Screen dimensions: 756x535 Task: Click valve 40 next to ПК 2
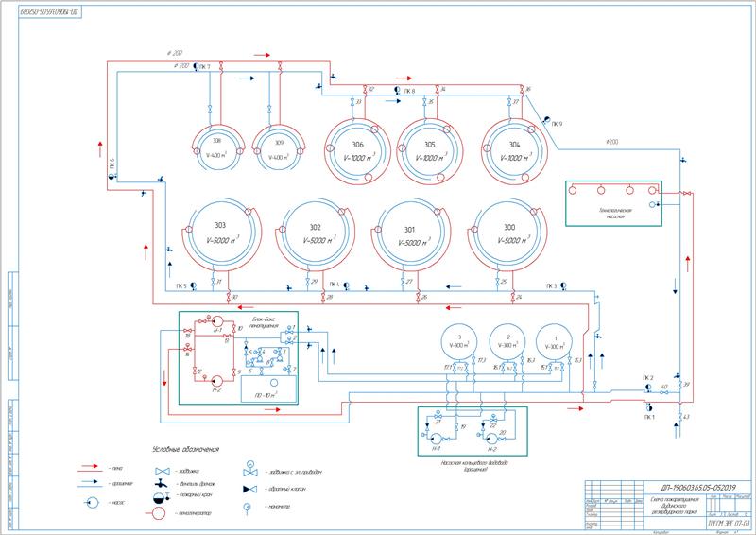point(664,392)
